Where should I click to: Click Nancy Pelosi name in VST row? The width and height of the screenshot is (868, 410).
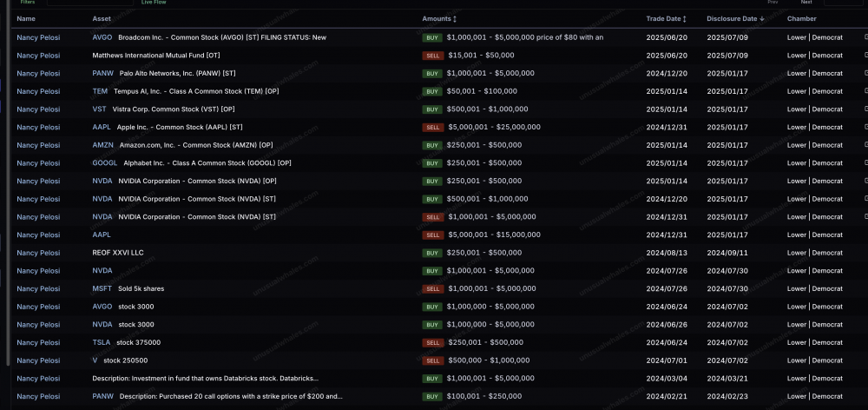pos(38,109)
